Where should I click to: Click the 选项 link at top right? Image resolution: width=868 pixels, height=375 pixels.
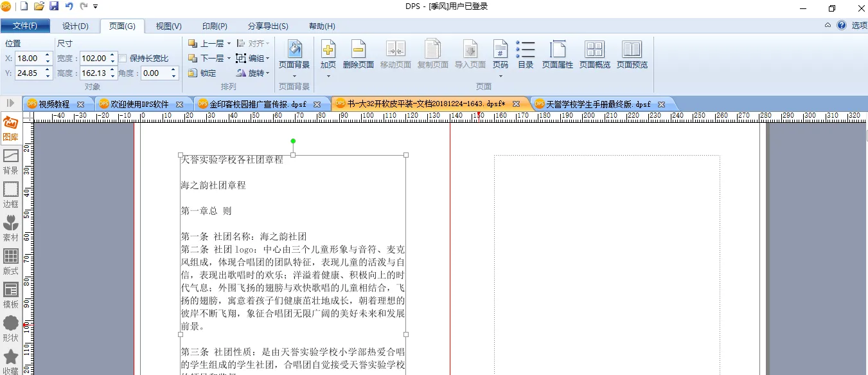point(859,26)
